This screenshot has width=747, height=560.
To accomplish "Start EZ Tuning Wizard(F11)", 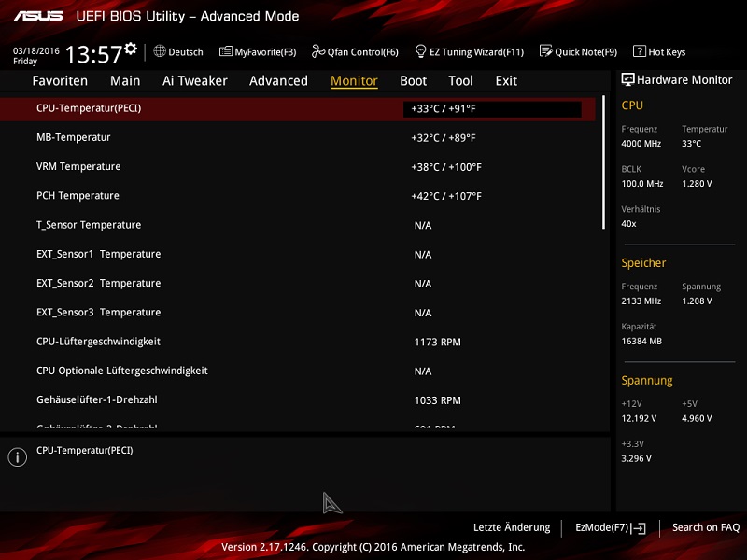I will [x=470, y=52].
